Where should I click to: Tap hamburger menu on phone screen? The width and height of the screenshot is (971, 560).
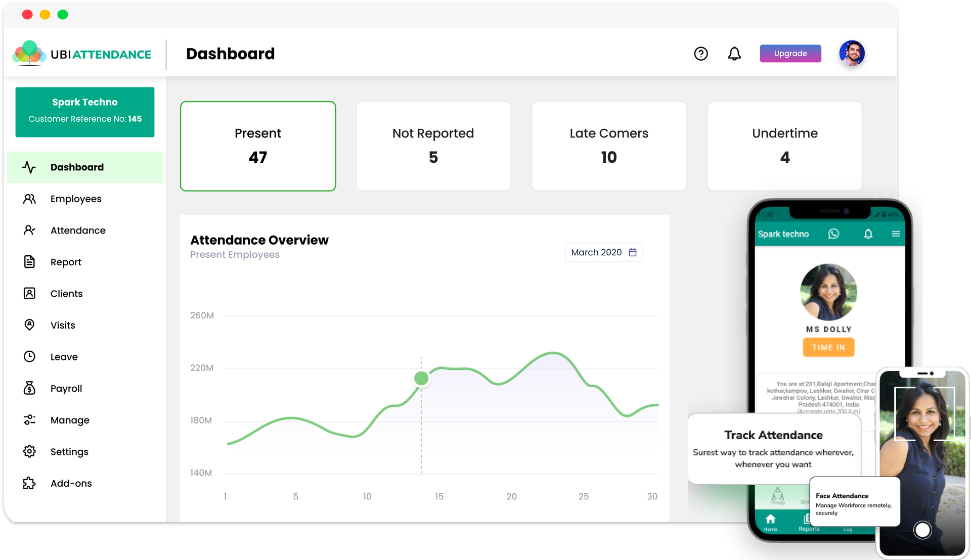click(896, 234)
